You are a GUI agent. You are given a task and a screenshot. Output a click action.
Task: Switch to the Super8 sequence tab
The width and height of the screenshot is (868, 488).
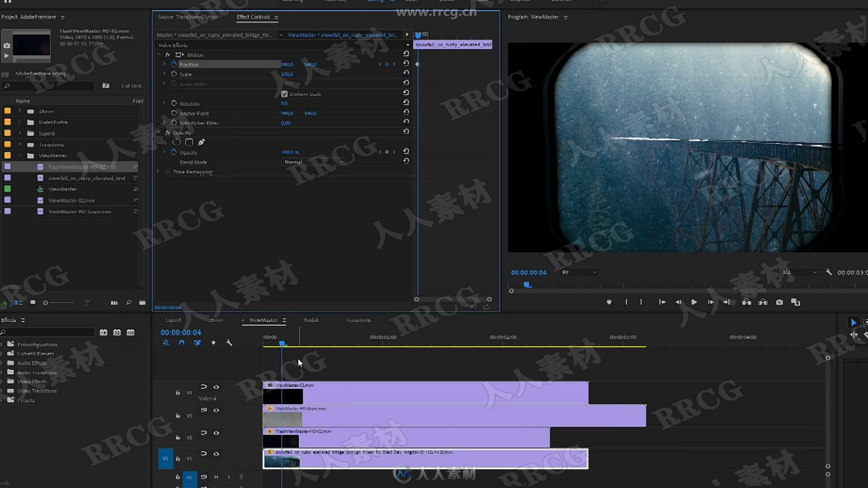tap(173, 320)
